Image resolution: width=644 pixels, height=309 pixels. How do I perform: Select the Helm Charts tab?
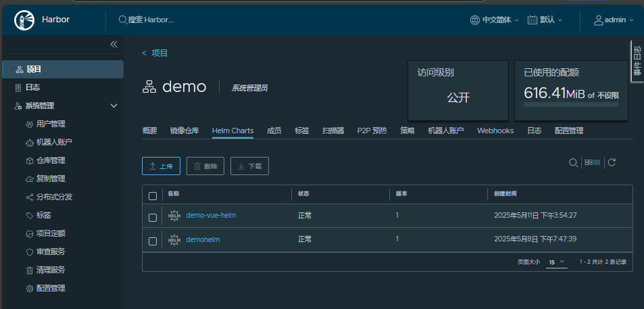(233, 130)
